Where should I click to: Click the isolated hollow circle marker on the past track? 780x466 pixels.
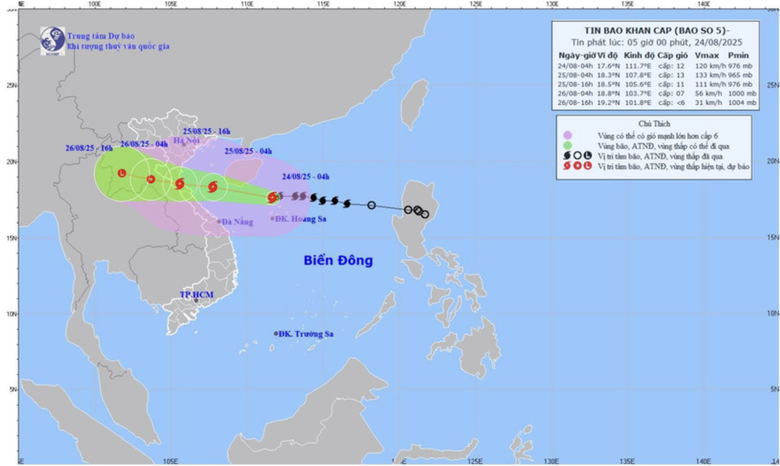tap(371, 205)
